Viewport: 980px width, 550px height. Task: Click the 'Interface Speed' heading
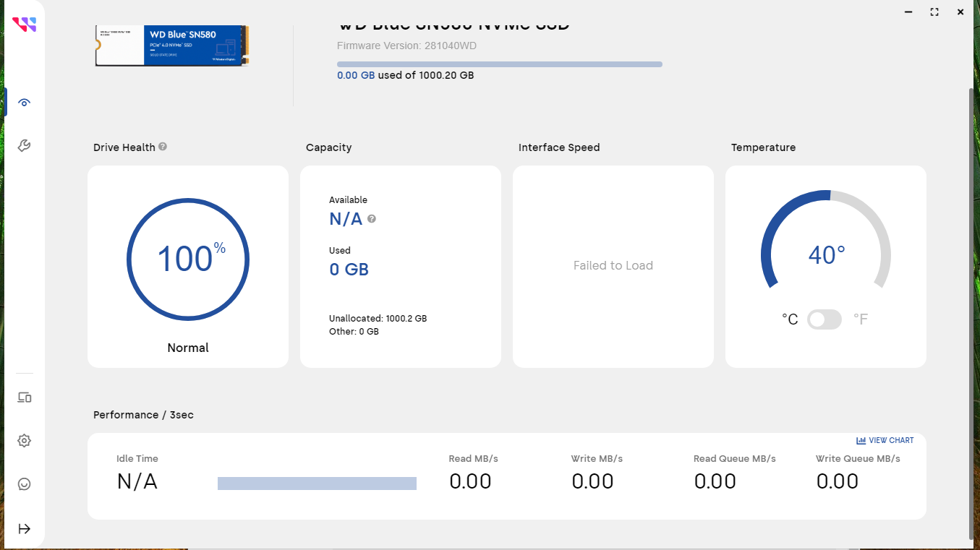click(559, 147)
